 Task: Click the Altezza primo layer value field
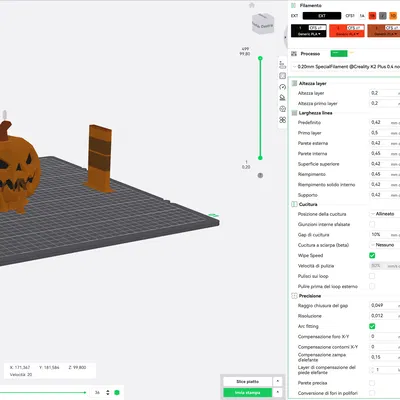coord(385,103)
